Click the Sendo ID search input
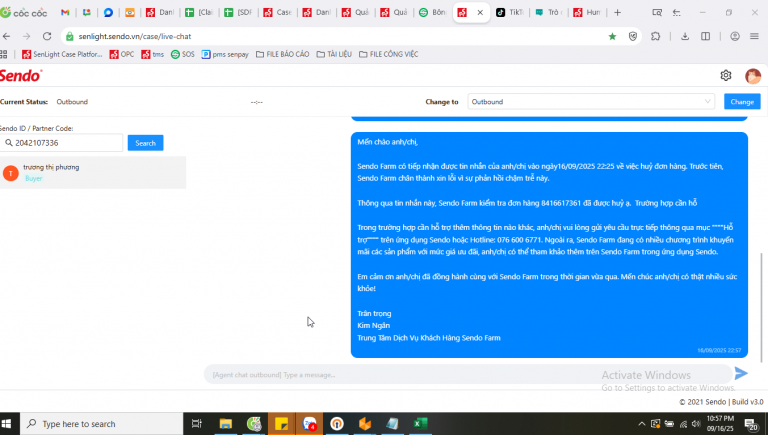Image resolution: width=768 pixels, height=435 pixels. click(x=62, y=143)
